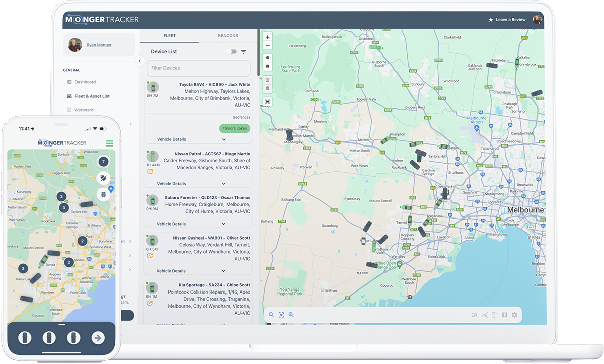Click the Filter Devices search field
604x364 pixels.
(x=198, y=68)
